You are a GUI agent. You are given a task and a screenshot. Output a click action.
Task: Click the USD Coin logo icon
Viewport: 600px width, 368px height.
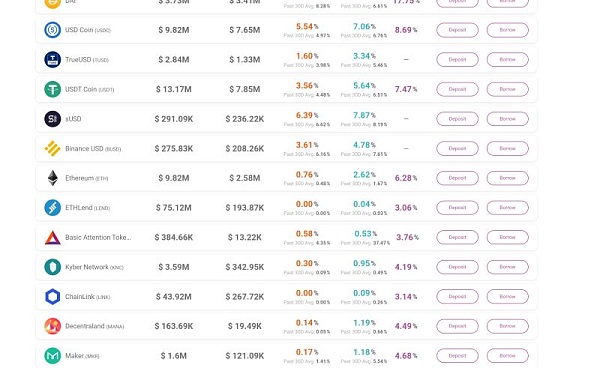point(52,30)
